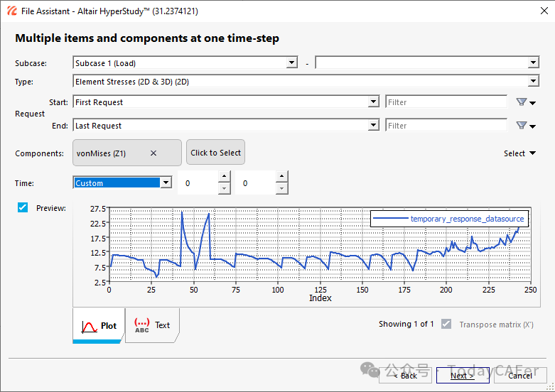Image resolution: width=555 pixels, height=392 pixels.
Task: Decrease the second Time value
Action: [x=281, y=189]
